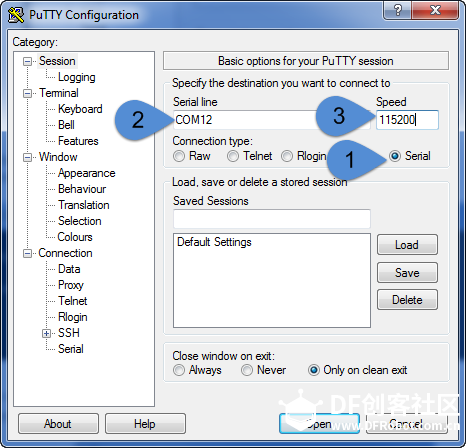
Task: Open the Telnet category in tree
Action: (73, 301)
